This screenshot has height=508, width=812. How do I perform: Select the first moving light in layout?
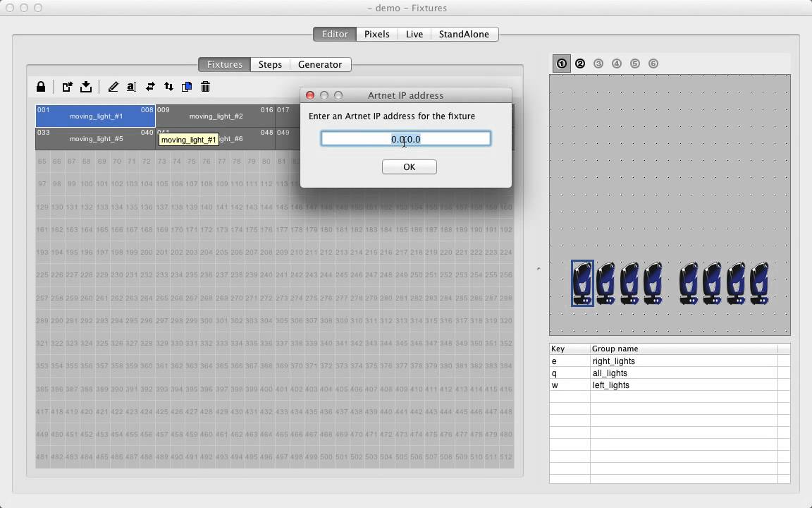tap(583, 283)
